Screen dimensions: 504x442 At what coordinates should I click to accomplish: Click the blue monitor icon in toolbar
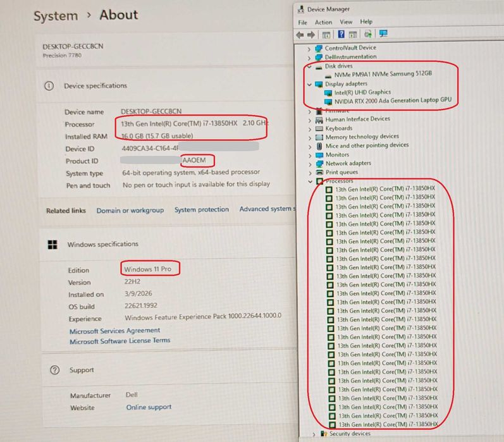(x=383, y=34)
